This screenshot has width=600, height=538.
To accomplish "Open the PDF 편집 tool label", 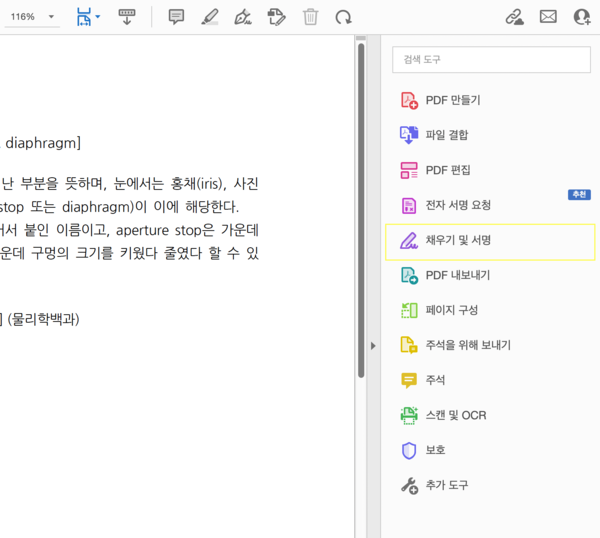I will (x=448, y=170).
